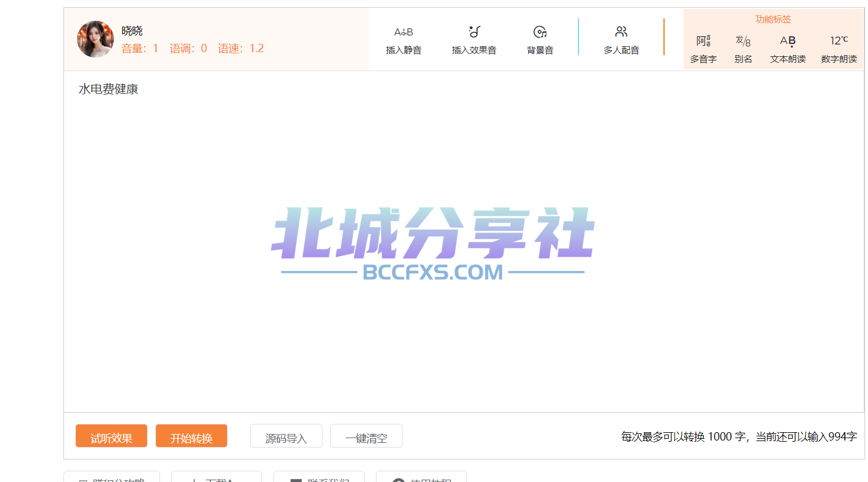This screenshot has width=868, height=482.
Task: Click the 插入静音 insert silence icon
Action: click(x=404, y=32)
